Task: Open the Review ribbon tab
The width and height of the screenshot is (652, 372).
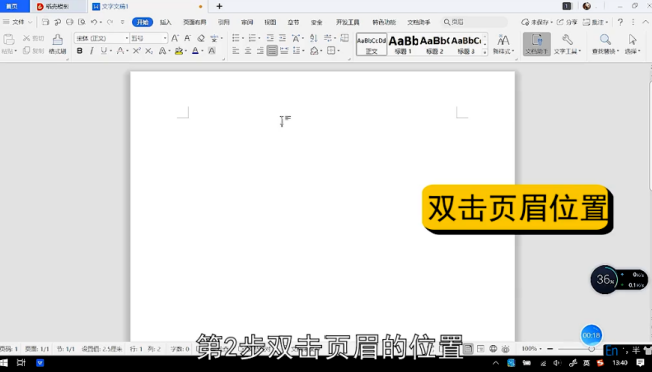Action: (247, 22)
